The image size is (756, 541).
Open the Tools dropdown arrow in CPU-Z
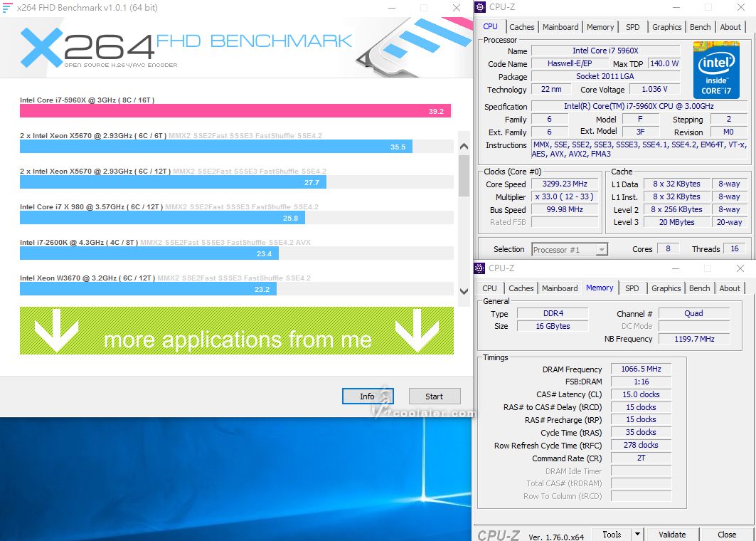(637, 534)
